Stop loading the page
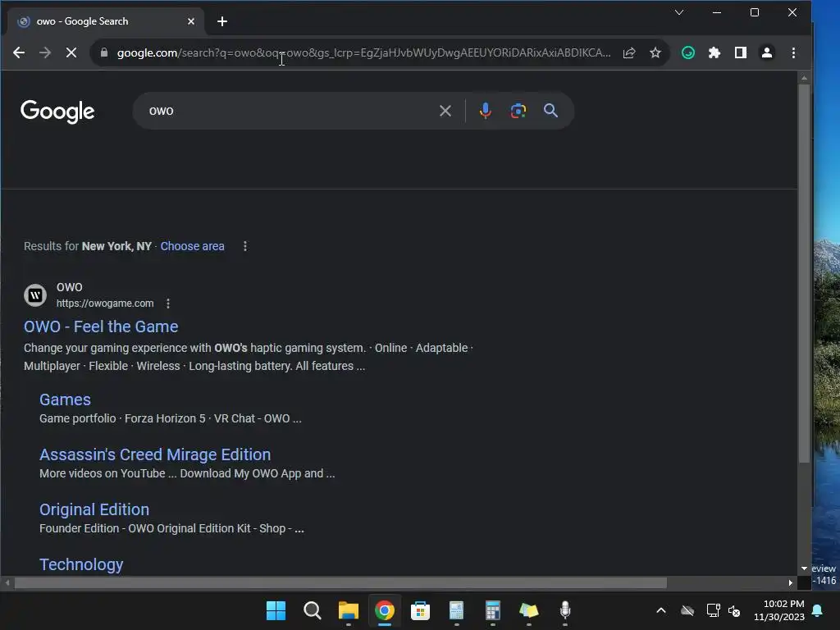Image resolution: width=840 pixels, height=630 pixels. point(71,52)
